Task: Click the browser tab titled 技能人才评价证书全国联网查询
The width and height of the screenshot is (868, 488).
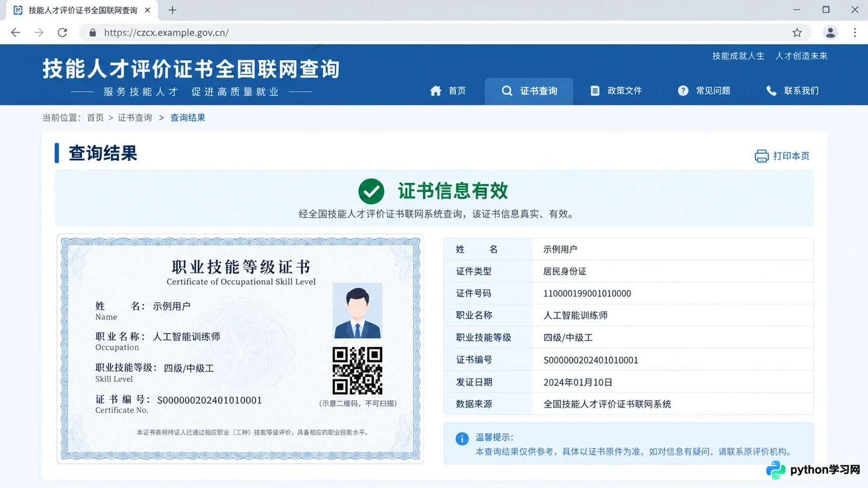Action: tap(83, 10)
